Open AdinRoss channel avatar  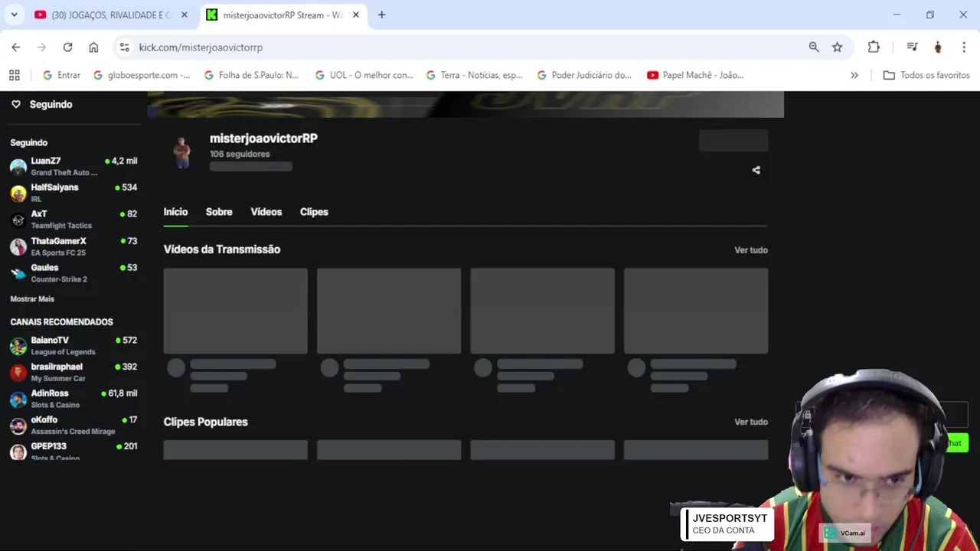coord(18,399)
